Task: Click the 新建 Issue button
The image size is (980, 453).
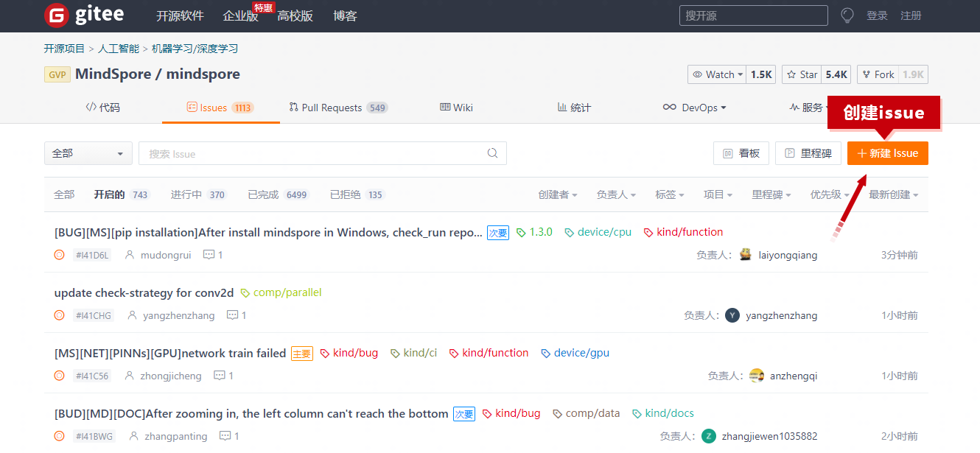Action: (887, 153)
